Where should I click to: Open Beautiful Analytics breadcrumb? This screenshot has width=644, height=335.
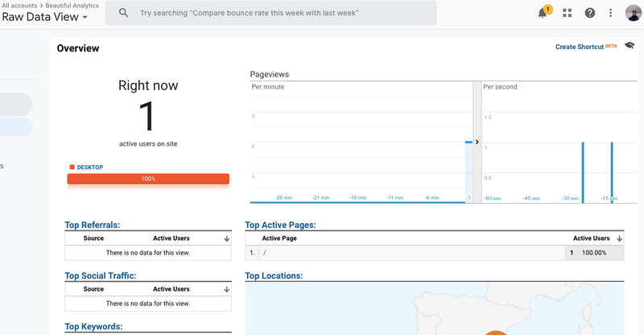(x=72, y=6)
